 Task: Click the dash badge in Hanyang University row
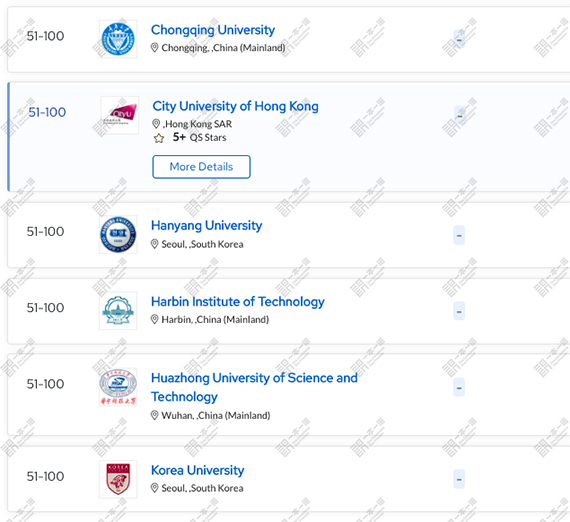coord(459,235)
